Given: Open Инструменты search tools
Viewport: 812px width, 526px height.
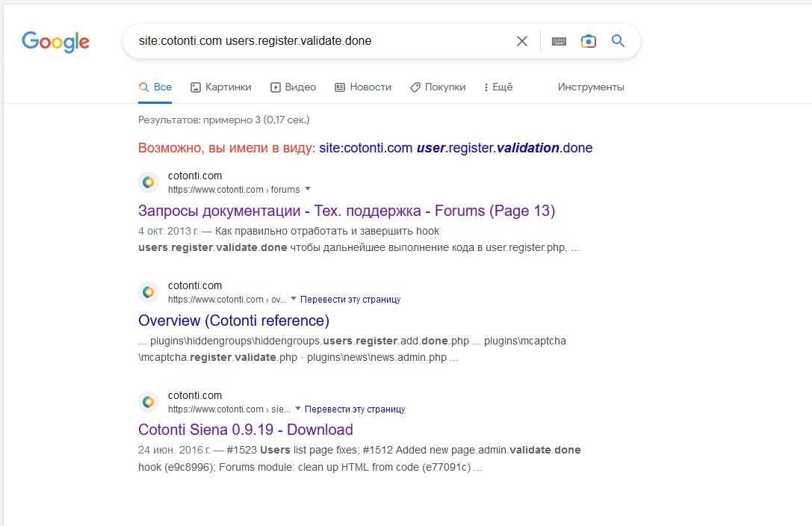Looking at the screenshot, I should (591, 87).
